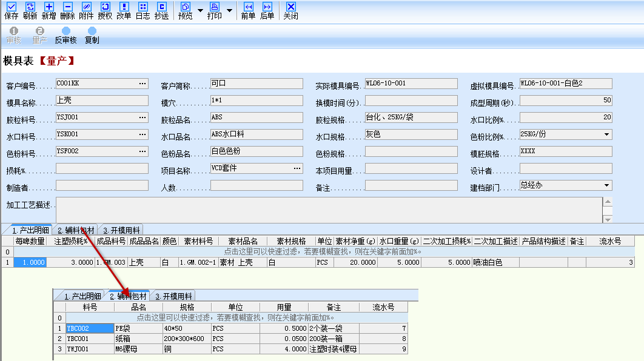Open 胶粒料号 lookup ellipsis button
The width and height of the screenshot is (644, 361).
pyautogui.click(x=143, y=118)
